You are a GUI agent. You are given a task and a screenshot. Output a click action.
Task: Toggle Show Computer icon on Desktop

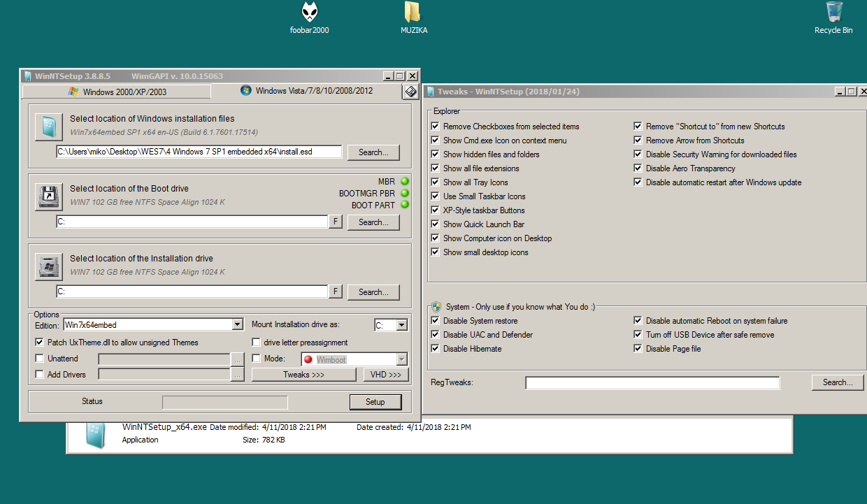click(x=436, y=238)
